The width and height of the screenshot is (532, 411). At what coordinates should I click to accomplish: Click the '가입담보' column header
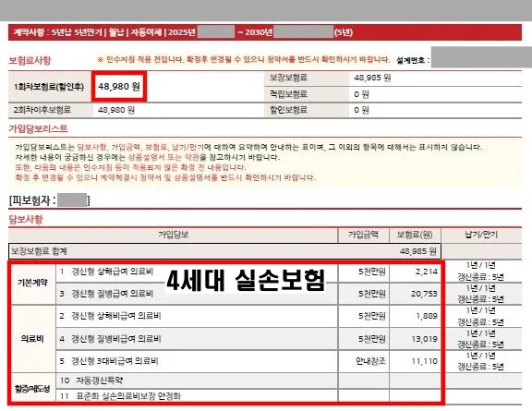[x=174, y=235]
